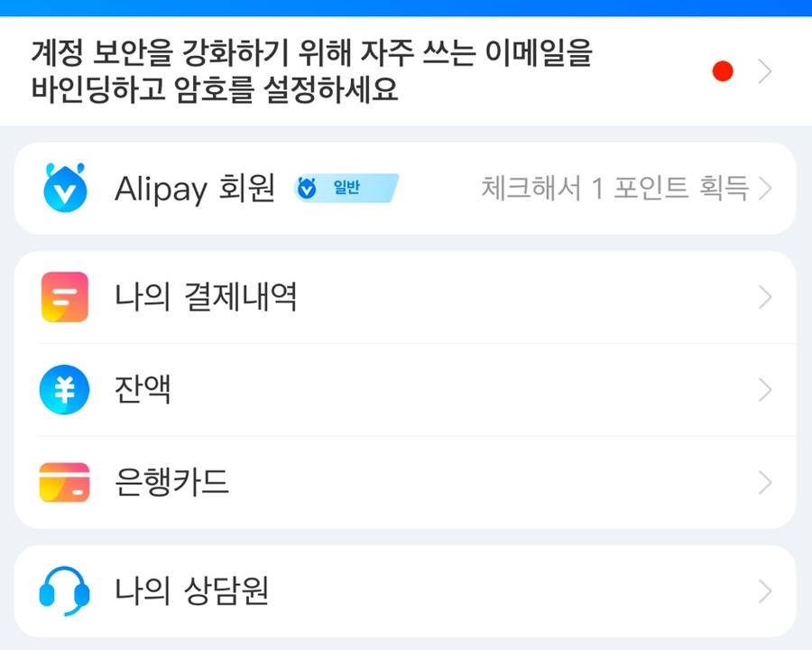Open 잔액 menu item
812x650 pixels.
[405, 390]
